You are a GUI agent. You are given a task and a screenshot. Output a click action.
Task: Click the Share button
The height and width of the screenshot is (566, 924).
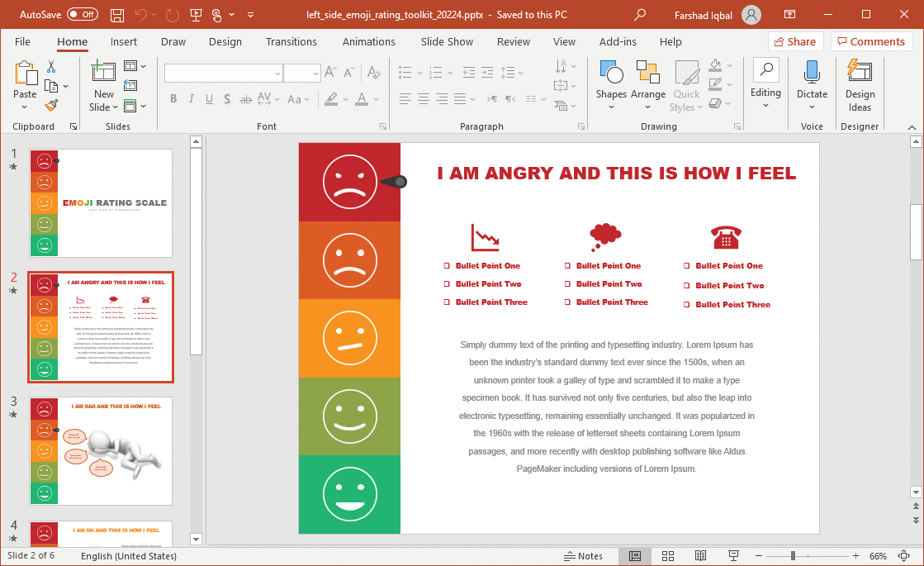click(x=795, y=42)
